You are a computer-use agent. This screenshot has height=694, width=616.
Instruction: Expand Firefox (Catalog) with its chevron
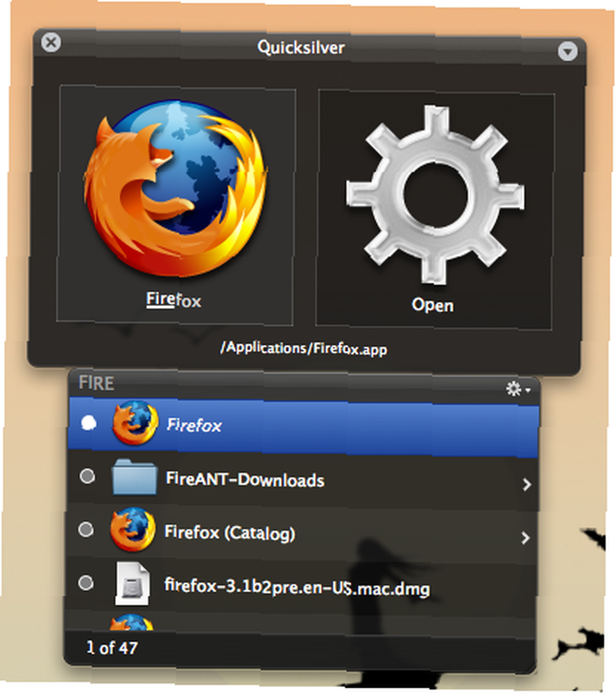click(525, 538)
